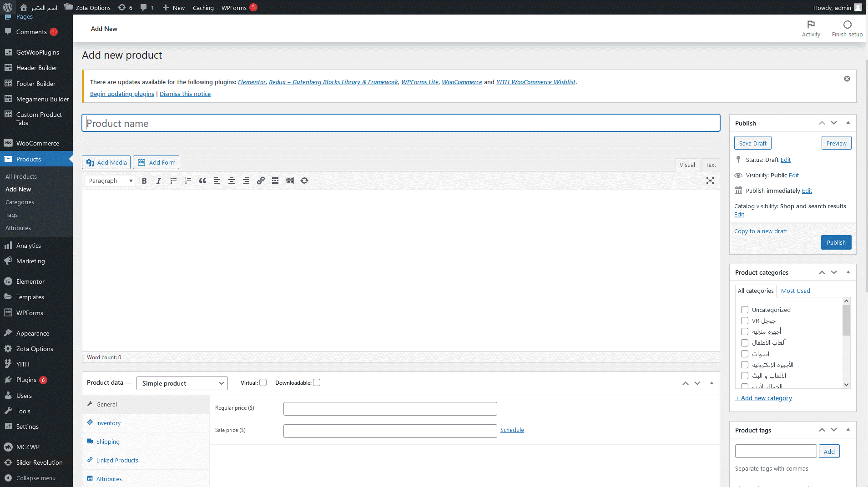Open the Activity flag panel
The width and height of the screenshot is (868, 487).
point(811,29)
